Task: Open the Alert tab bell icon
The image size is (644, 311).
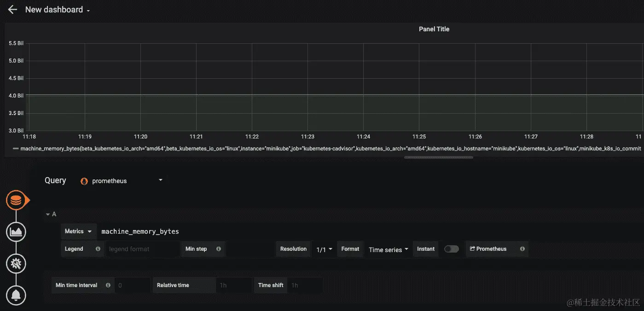Action: (16, 295)
